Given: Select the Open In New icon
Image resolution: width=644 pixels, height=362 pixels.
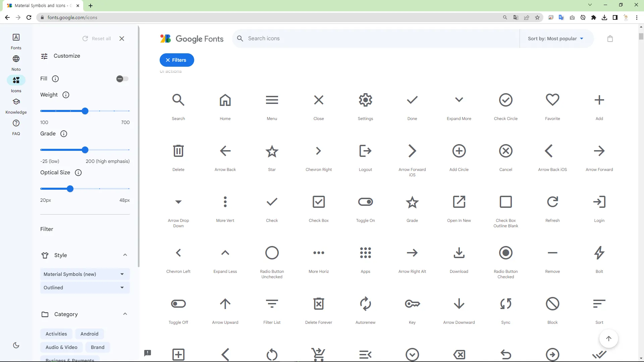Looking at the screenshot, I should point(459,202).
